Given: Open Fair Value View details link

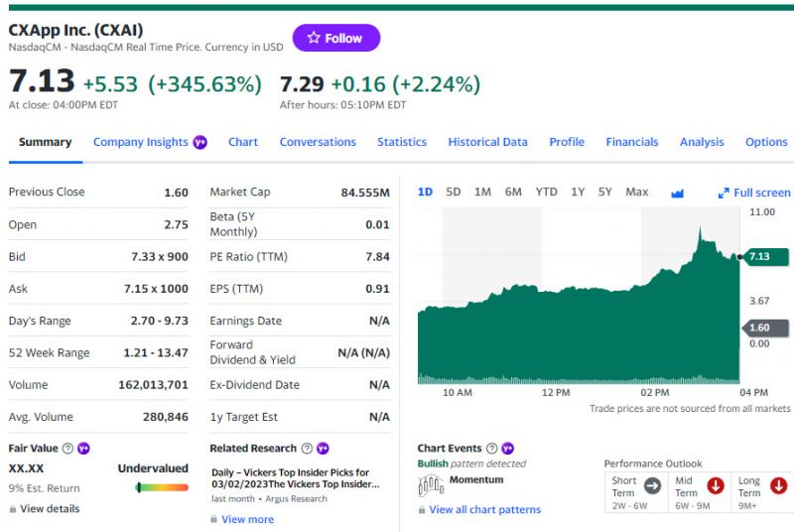Looking at the screenshot, I should pyautogui.click(x=50, y=509).
